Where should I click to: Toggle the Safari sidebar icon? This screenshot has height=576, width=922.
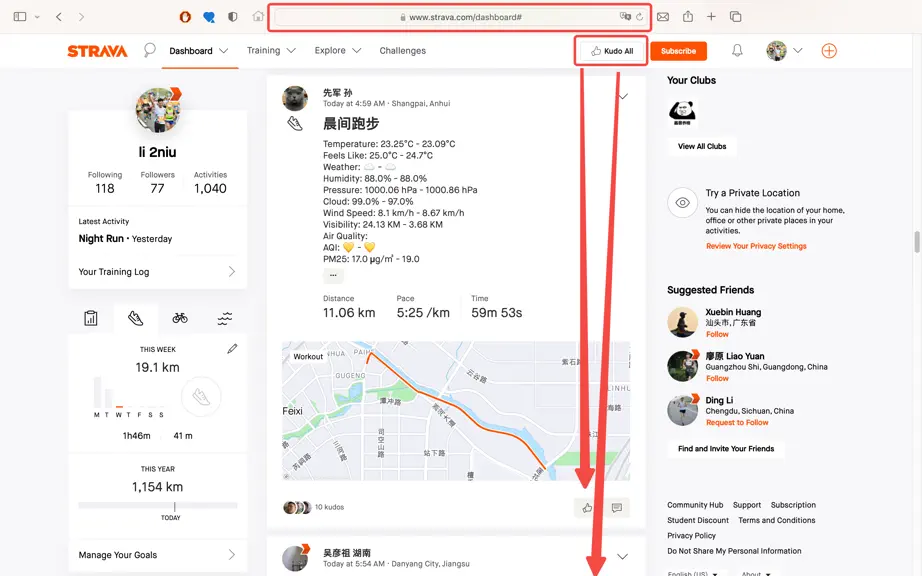pyautogui.click(x=20, y=16)
